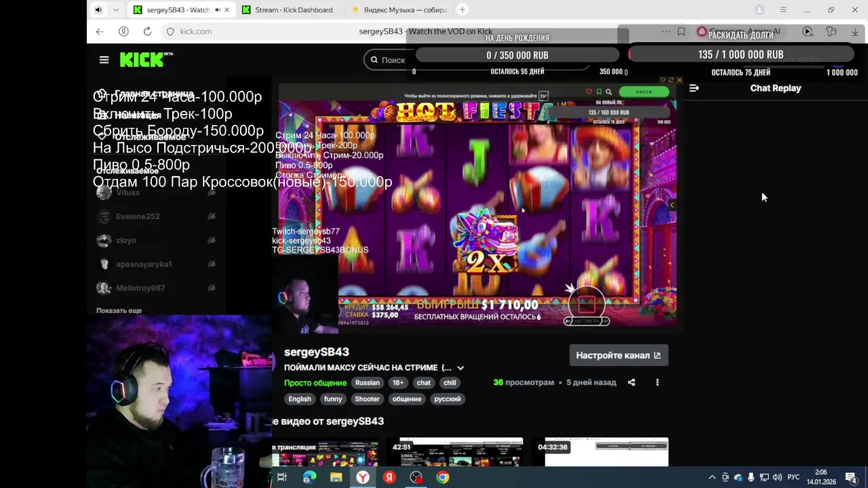Open the browser extensions icon in toolbar
This screenshot has height=488, width=868.
click(x=831, y=31)
